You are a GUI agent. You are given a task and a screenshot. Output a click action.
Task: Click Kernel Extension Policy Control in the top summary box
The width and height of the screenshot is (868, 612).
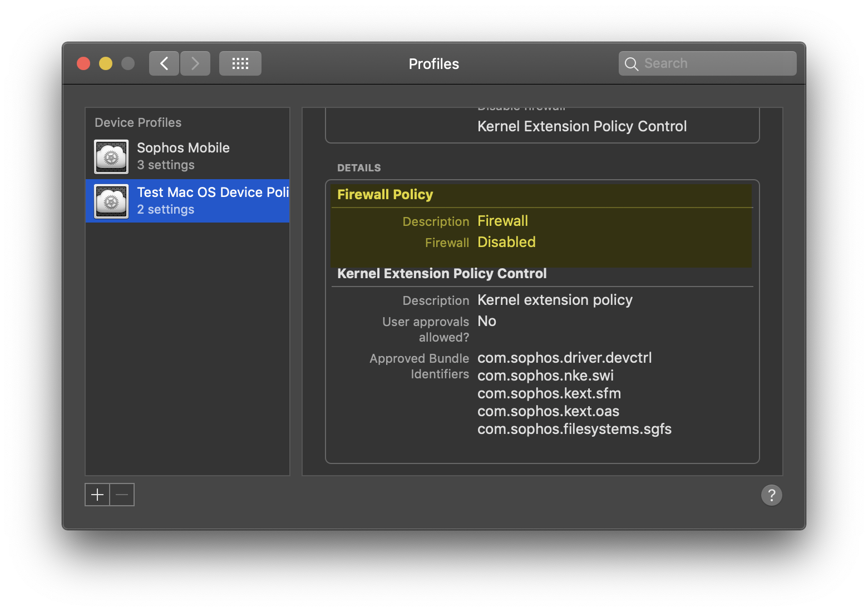click(x=582, y=126)
